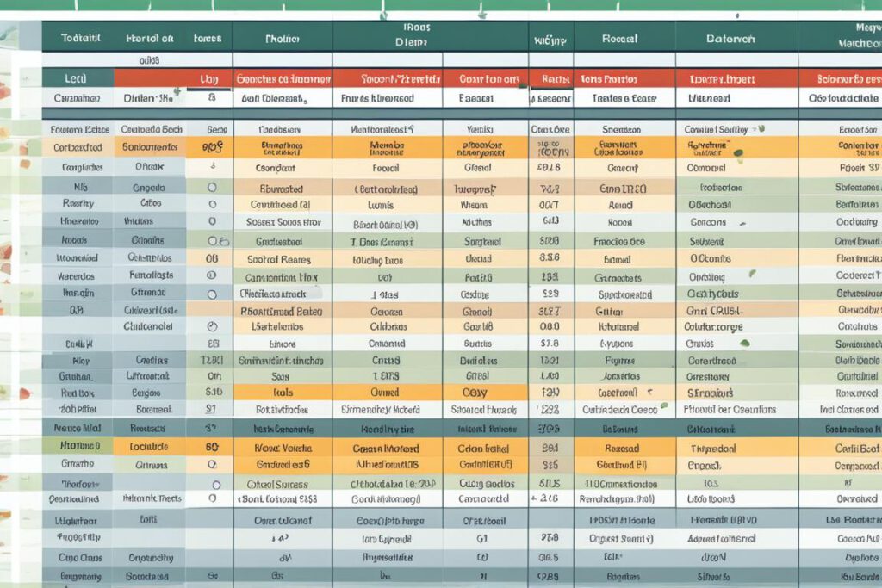This screenshot has height=588, width=882.
Task: Click the leaf icon beside the Diintan cell
Action: (176, 90)
